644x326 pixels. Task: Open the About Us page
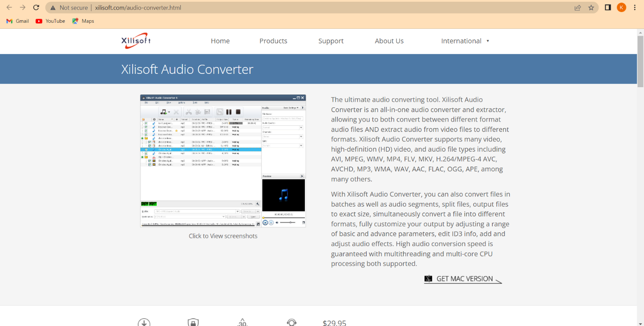[x=389, y=41]
